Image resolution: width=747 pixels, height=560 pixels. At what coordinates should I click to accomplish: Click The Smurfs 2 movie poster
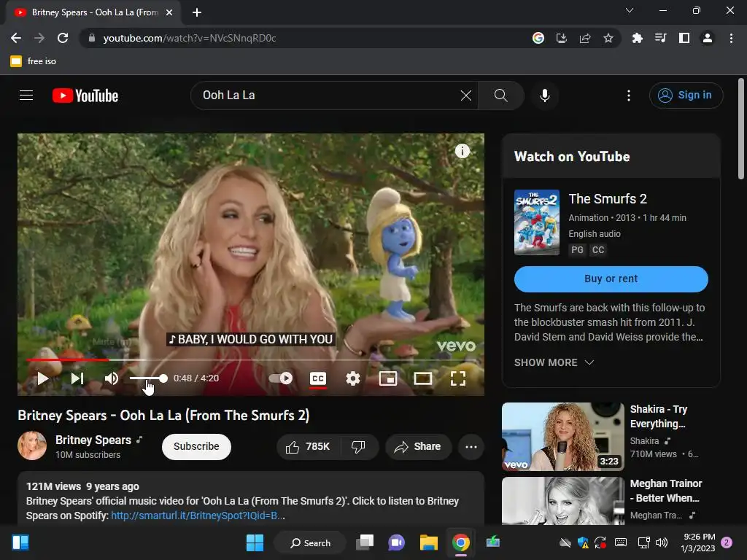pyautogui.click(x=536, y=222)
